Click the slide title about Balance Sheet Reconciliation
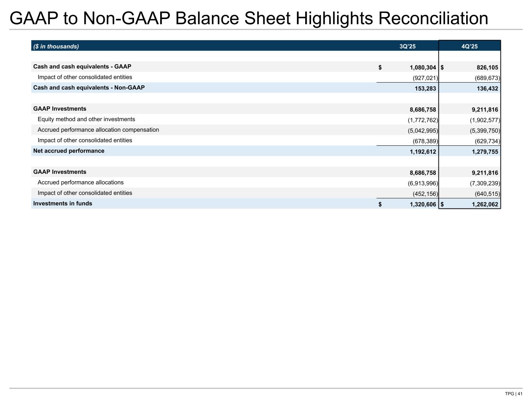This screenshot has width=532, height=399. click(x=249, y=18)
